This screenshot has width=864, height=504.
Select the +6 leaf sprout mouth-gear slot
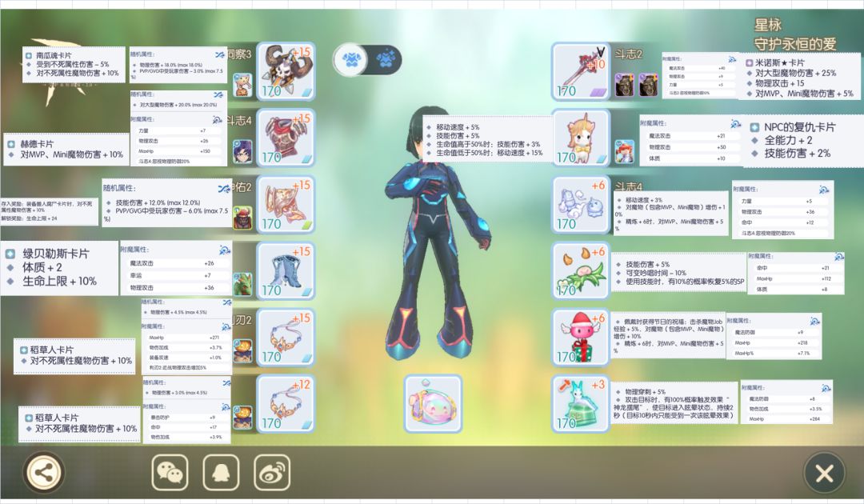click(581, 271)
